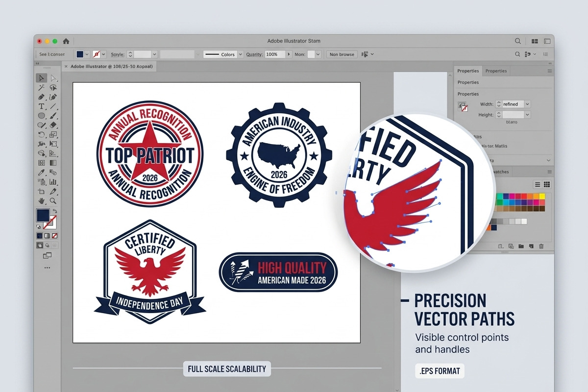Open the Height dropdown in Properties
Image resolution: width=588 pixels, height=392 pixels.
527,115
